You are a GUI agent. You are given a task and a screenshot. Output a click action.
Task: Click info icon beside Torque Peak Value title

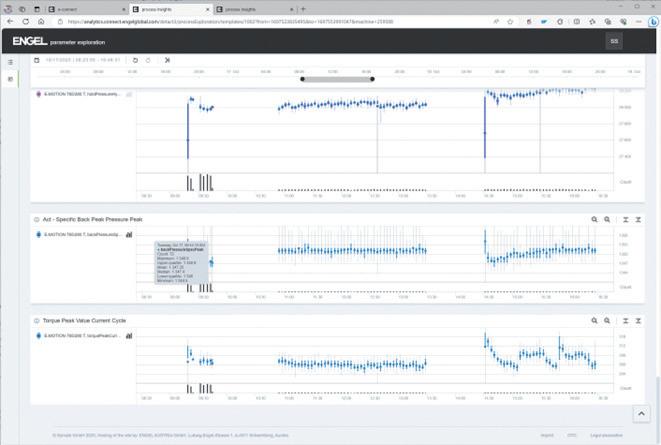37,321
